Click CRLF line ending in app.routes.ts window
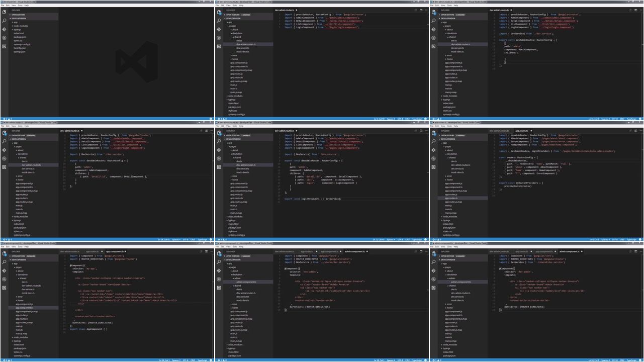644x362 pixels. tap(622, 239)
